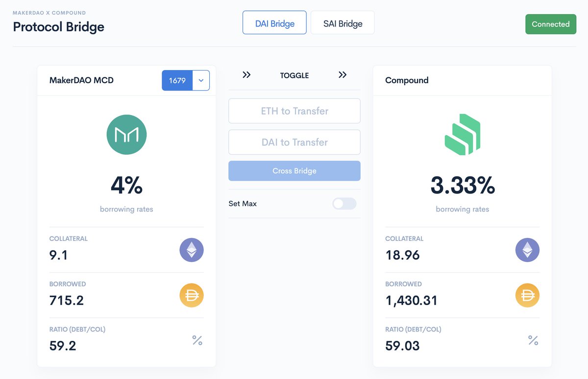The height and width of the screenshot is (379, 588).
Task: Click the Compound logo icon
Action: pyautogui.click(x=463, y=135)
